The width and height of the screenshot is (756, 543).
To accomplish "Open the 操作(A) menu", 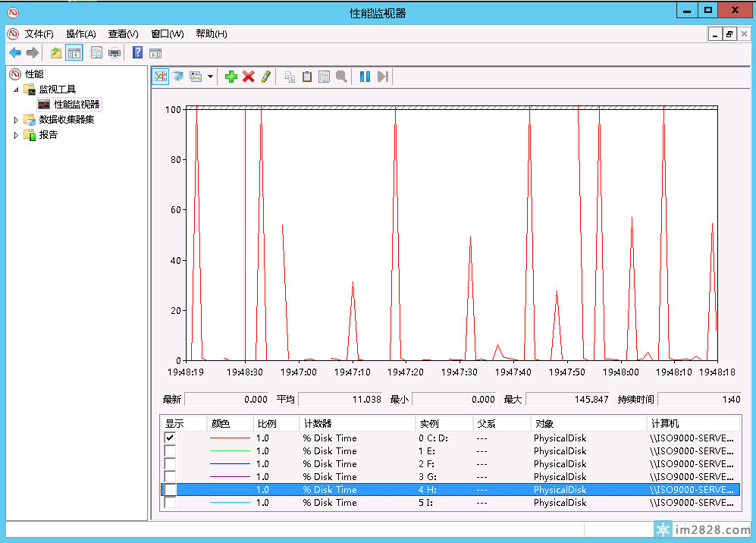I will click(x=80, y=34).
